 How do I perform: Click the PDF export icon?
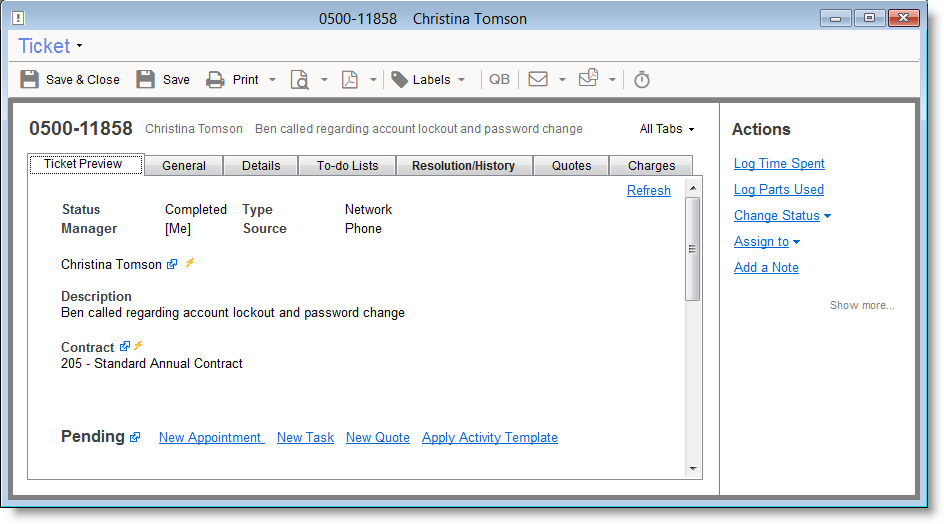[x=350, y=80]
